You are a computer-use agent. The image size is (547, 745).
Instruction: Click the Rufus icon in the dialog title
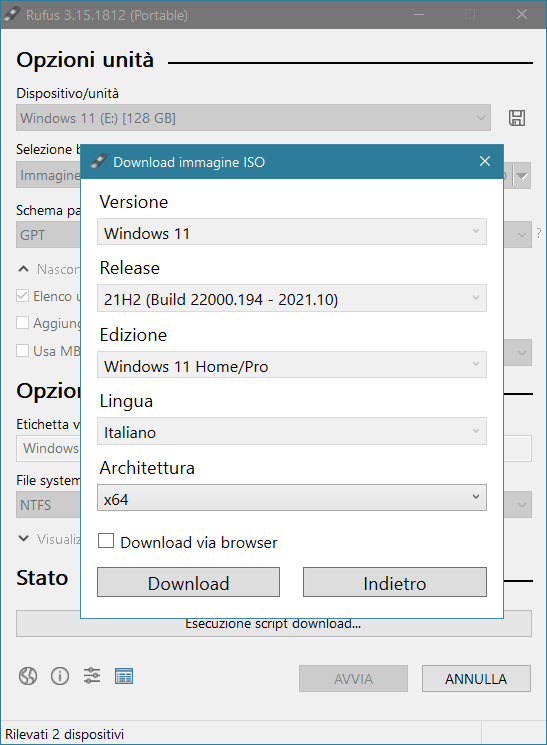tap(98, 162)
